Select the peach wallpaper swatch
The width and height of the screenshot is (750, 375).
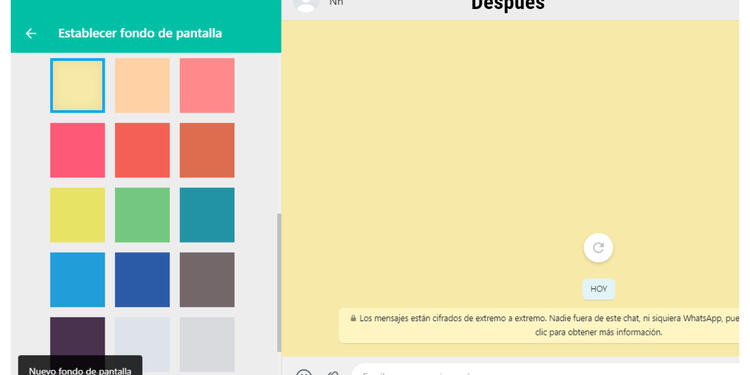(142, 86)
